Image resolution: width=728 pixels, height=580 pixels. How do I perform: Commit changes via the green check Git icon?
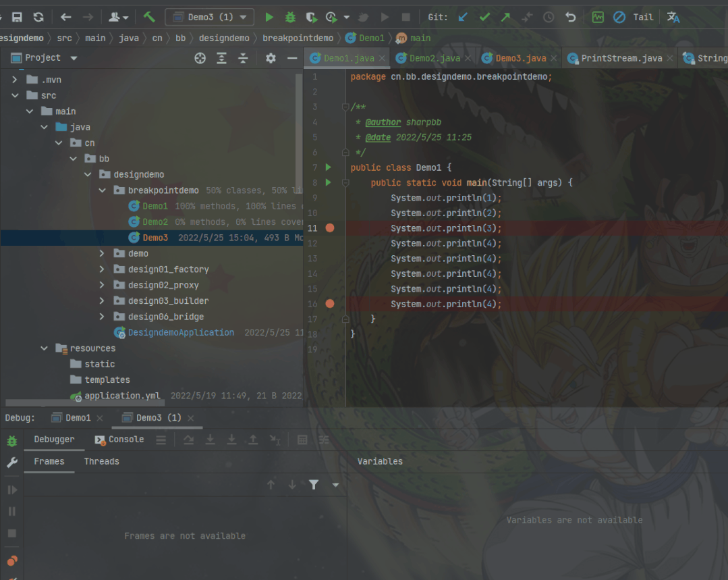tap(484, 17)
